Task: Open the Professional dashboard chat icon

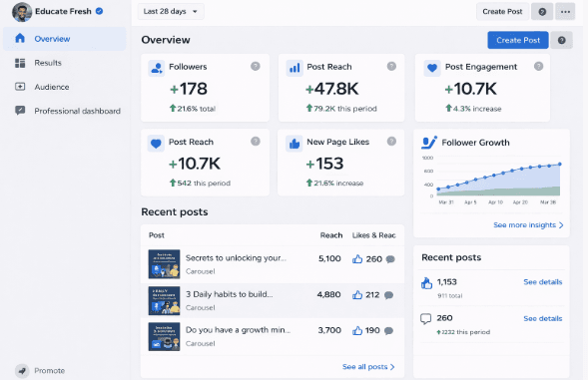Action: 20,111
